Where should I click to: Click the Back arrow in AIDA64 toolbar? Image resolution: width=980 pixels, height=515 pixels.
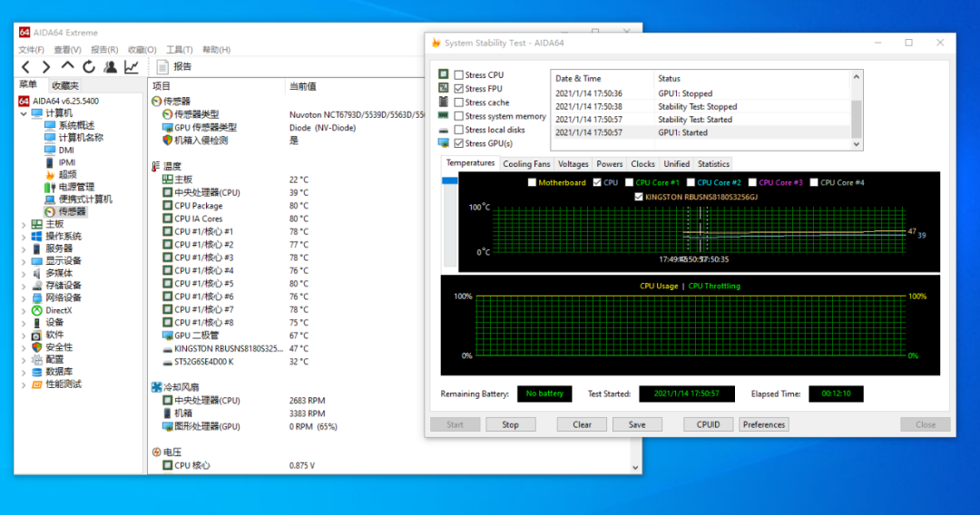coord(25,67)
